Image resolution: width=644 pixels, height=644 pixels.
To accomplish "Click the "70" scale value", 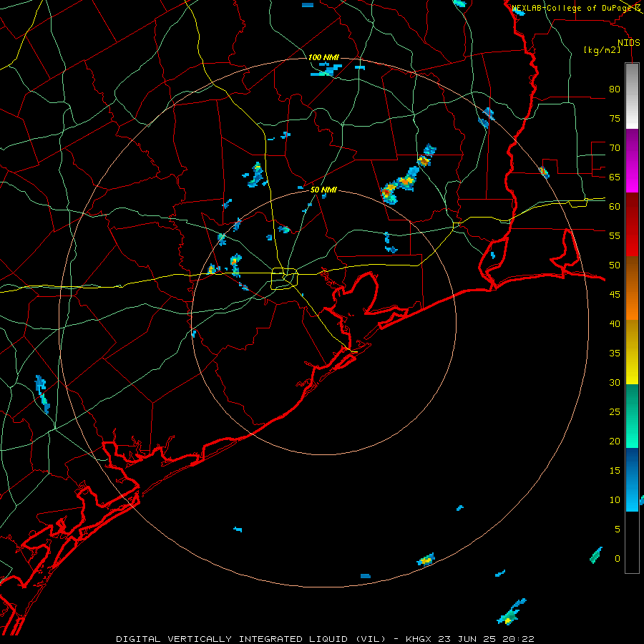I will [615, 148].
